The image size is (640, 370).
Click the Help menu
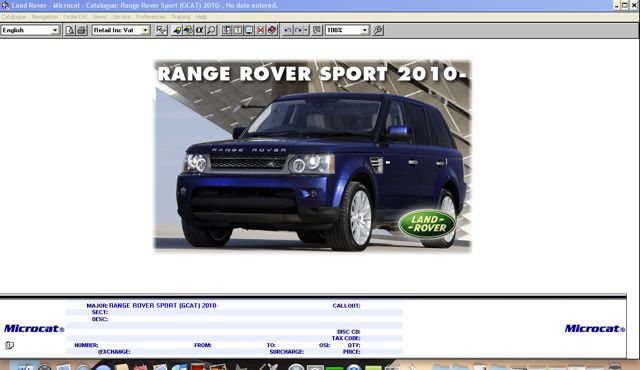(x=201, y=17)
